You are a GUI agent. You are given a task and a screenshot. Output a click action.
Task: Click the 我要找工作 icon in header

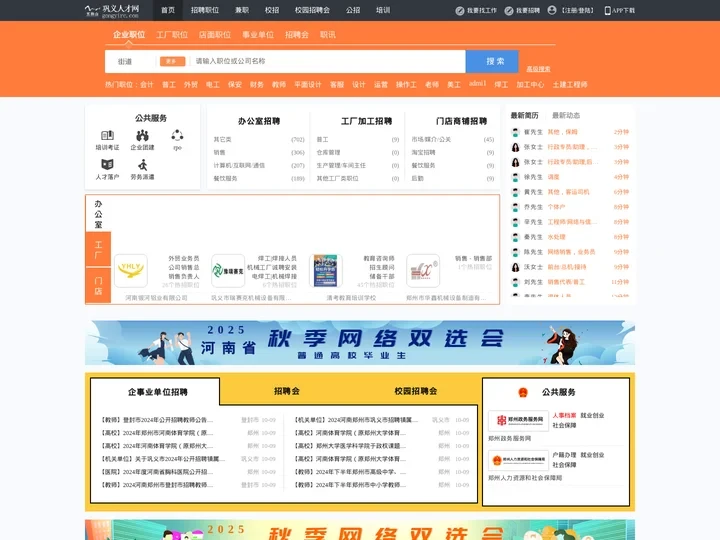tap(460, 11)
